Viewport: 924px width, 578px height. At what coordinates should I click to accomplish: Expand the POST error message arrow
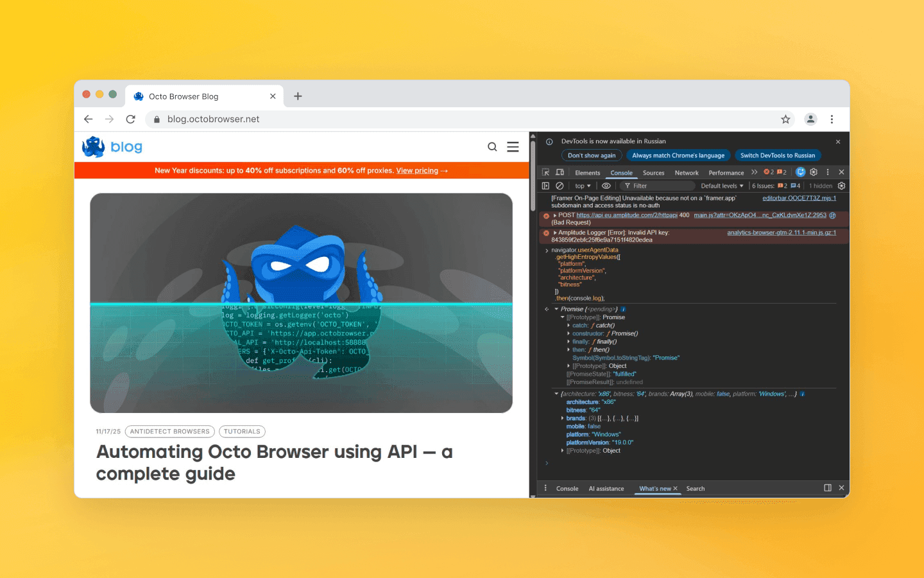[555, 215]
